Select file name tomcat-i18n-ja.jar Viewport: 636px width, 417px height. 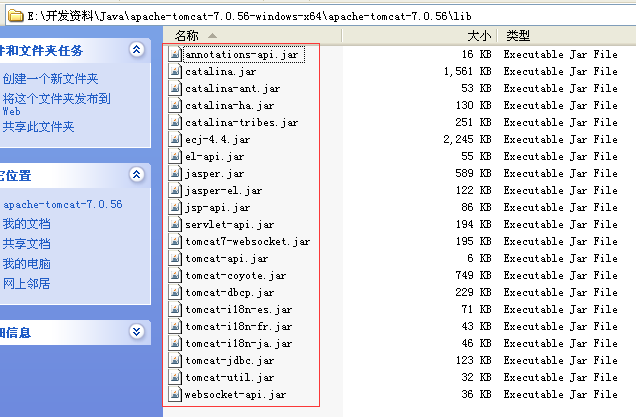point(238,344)
